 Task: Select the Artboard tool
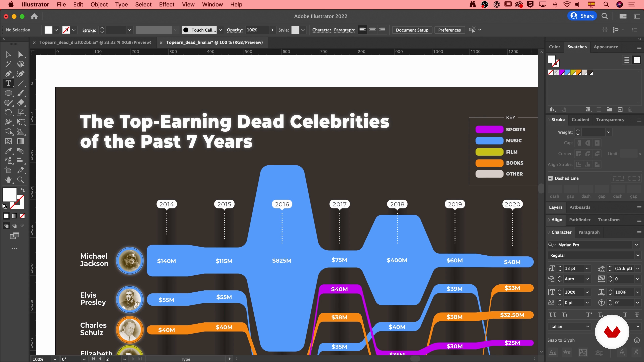pyautogui.click(x=8, y=170)
